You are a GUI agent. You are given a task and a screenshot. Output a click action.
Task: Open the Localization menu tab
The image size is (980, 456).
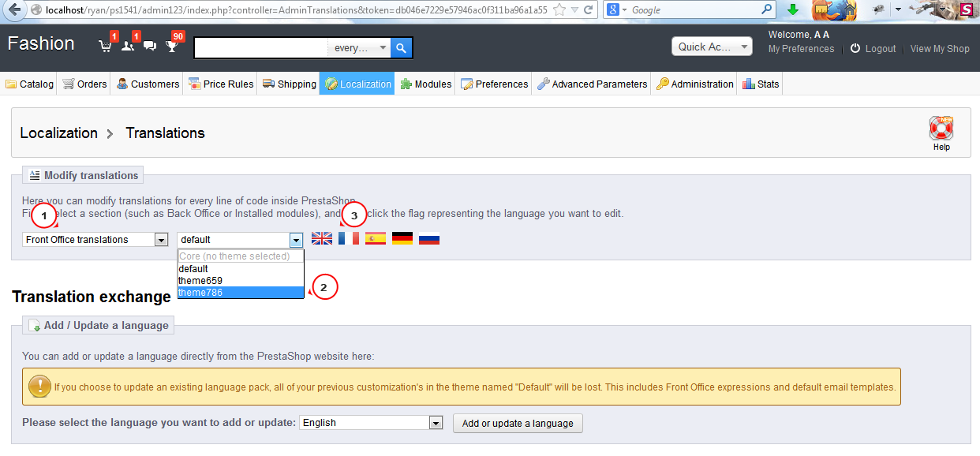pyautogui.click(x=358, y=84)
